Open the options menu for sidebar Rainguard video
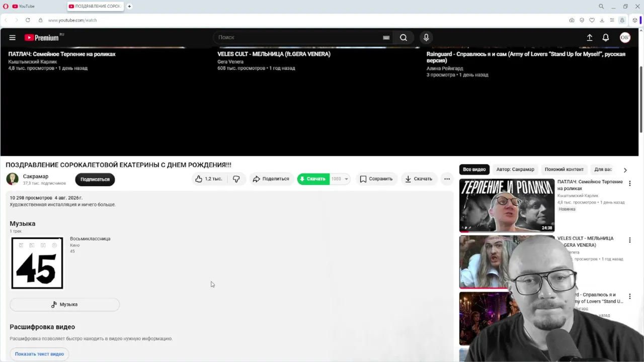 (x=629, y=297)
